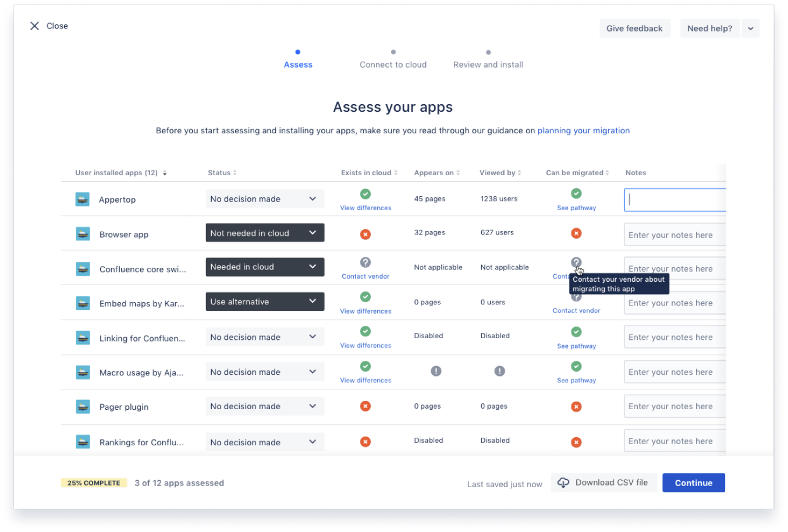Open Macro usage status dropdown

[265, 372]
